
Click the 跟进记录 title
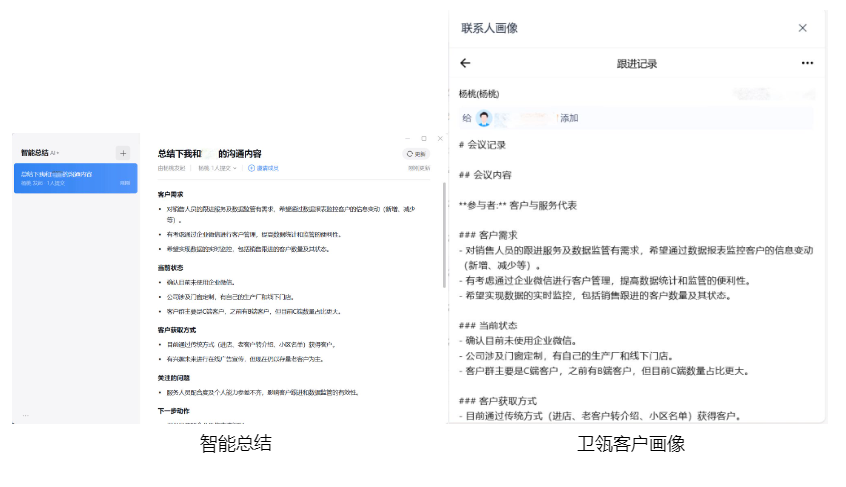(637, 63)
